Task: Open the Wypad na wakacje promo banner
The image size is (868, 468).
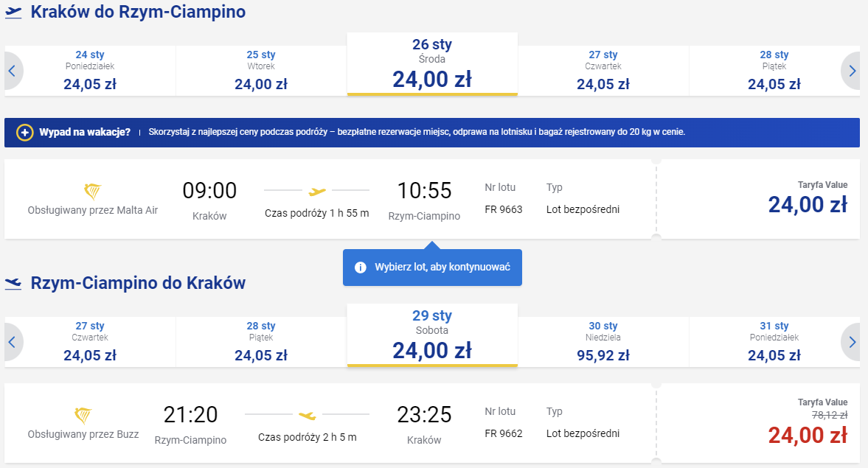Action: (x=431, y=132)
